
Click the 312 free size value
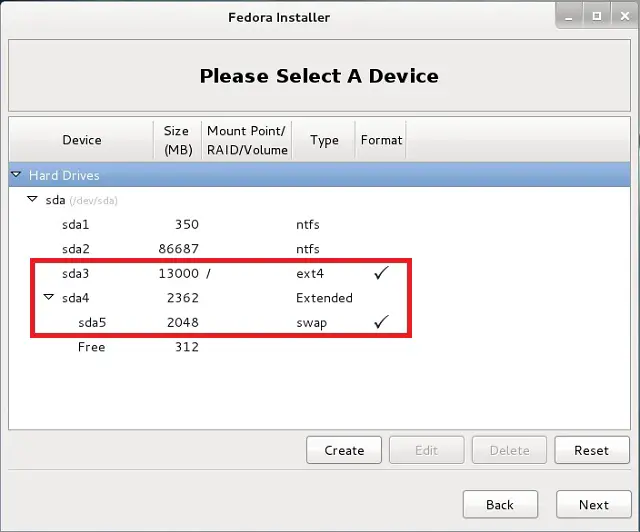[x=187, y=347]
